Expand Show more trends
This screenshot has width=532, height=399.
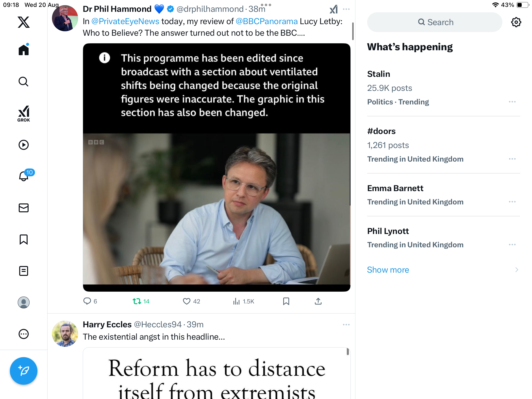click(x=388, y=270)
